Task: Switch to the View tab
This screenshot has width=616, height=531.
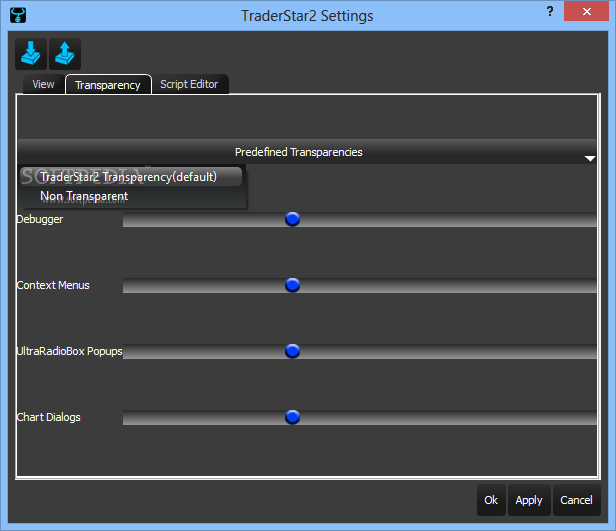Action: click(x=44, y=84)
